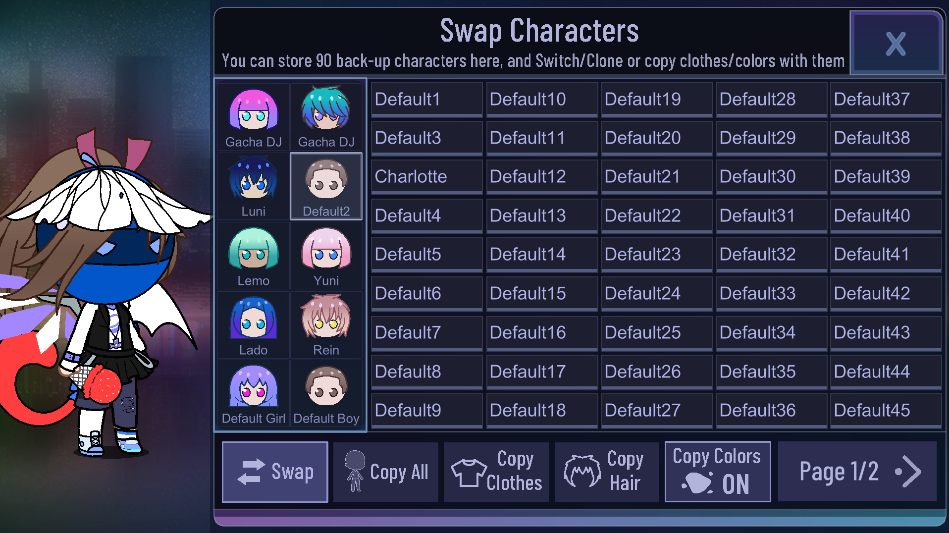Select the pink-haired Gacha DJ character icon

click(253, 117)
